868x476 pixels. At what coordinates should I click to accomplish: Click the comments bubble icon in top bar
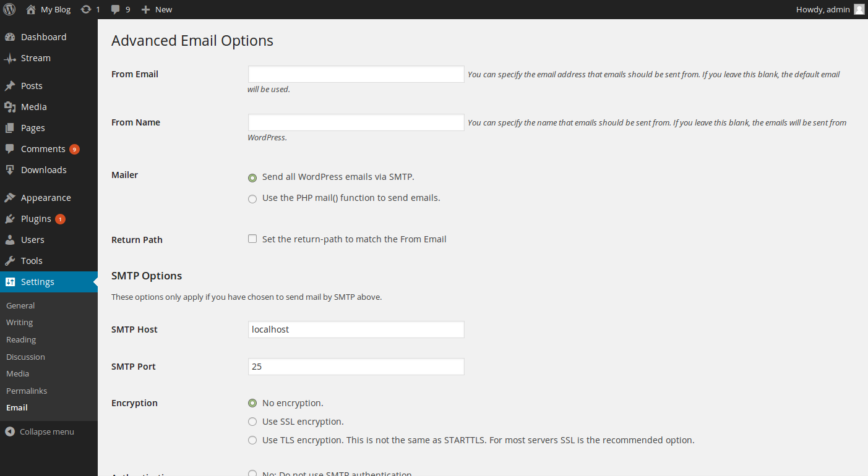[116, 9]
